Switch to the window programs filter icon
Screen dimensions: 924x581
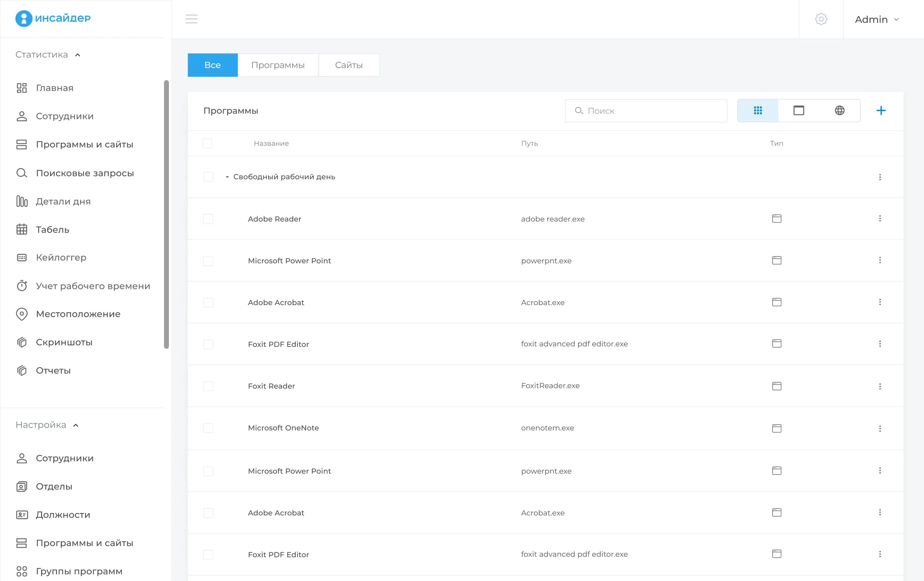pos(798,110)
